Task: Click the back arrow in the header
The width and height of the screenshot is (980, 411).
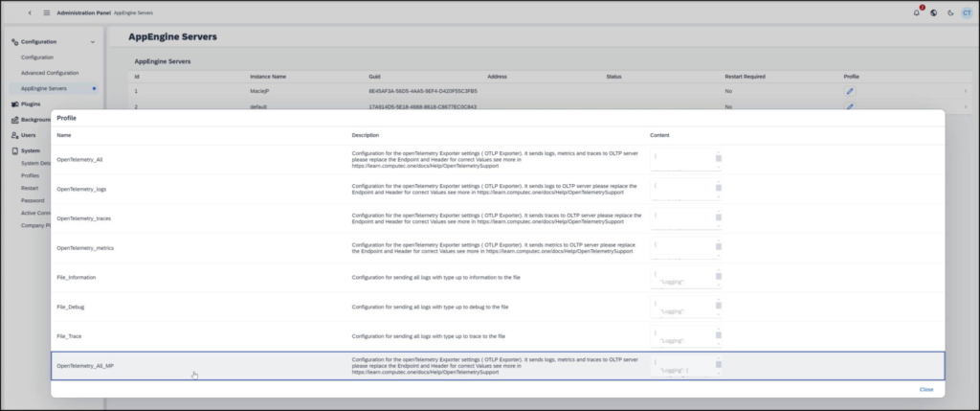Action: point(30,12)
